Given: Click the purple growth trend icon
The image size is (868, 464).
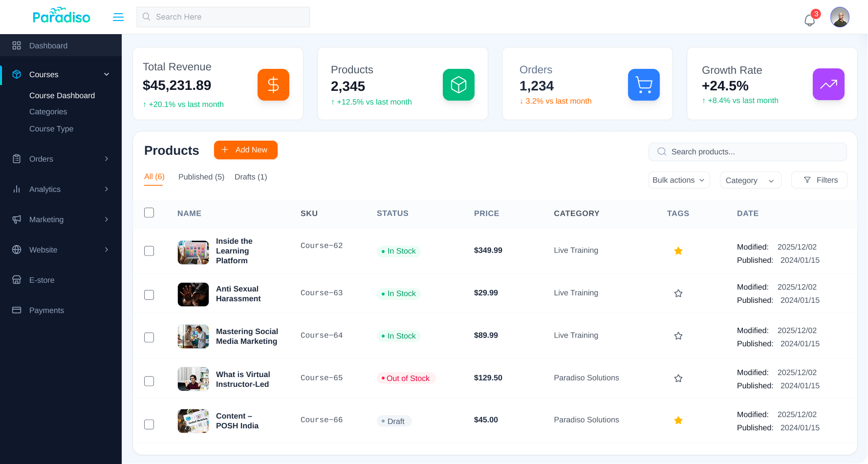Looking at the screenshot, I should [828, 84].
